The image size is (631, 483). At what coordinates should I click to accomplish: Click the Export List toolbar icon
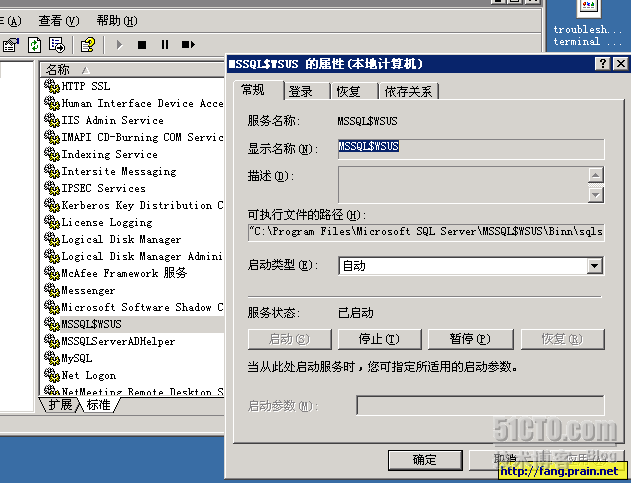(x=57, y=45)
